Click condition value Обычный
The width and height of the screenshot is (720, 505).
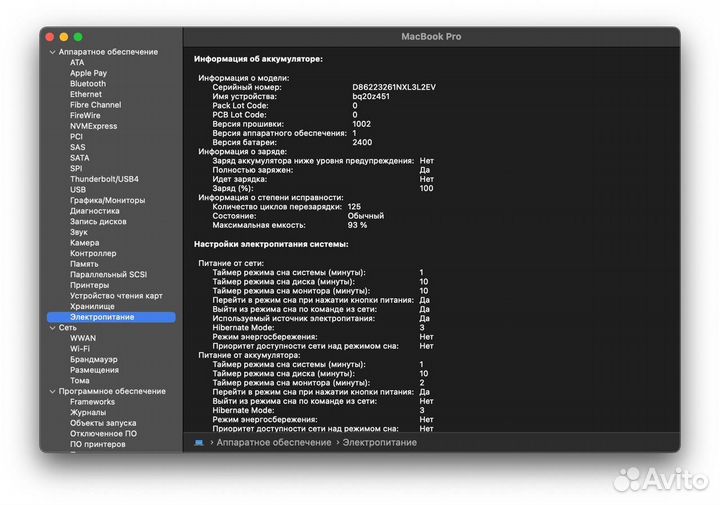(x=366, y=216)
